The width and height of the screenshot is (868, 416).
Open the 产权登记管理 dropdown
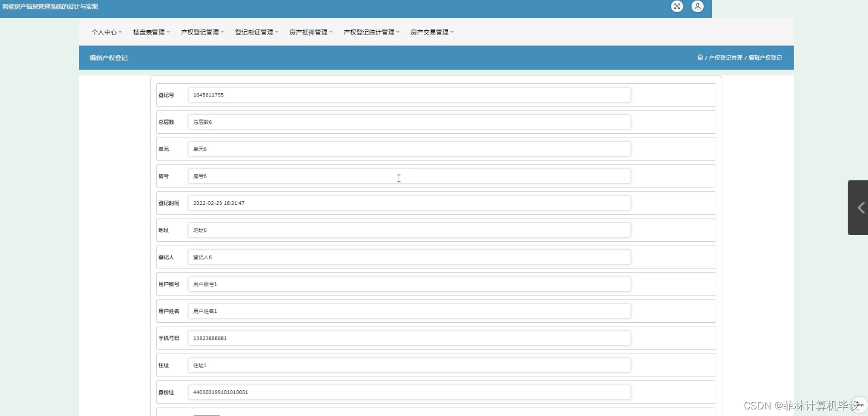(203, 32)
